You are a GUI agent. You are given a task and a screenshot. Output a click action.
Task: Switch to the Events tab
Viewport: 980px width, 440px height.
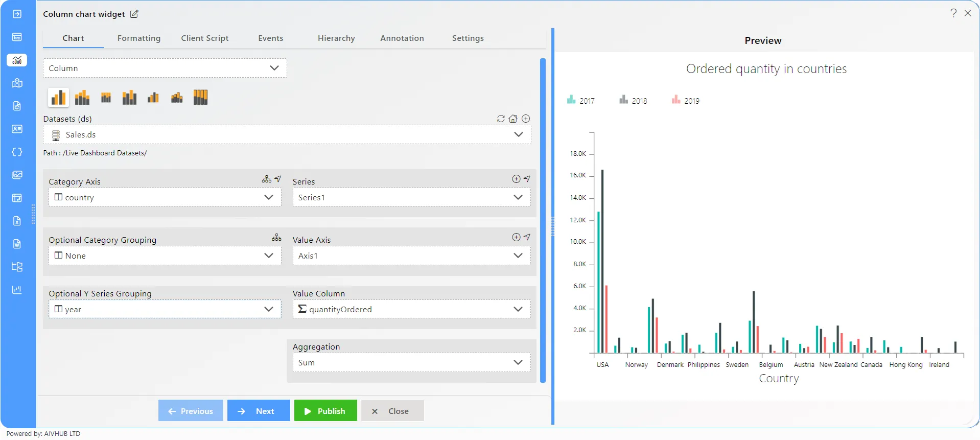(270, 38)
